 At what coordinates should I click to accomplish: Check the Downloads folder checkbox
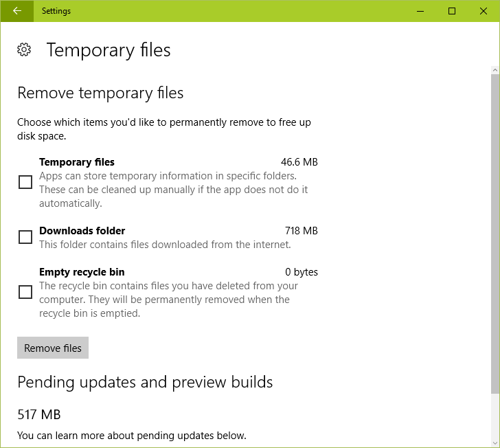point(25,237)
